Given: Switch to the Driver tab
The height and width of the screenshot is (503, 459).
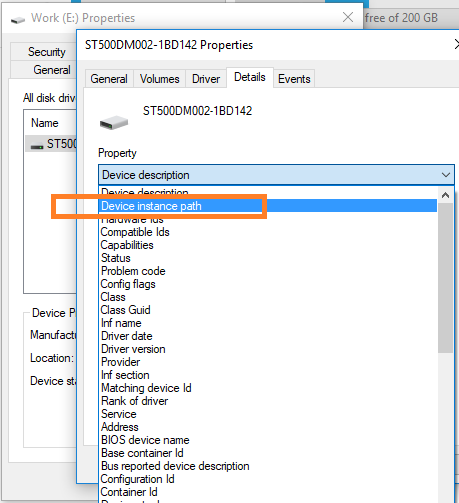Looking at the screenshot, I should pyautogui.click(x=206, y=79).
